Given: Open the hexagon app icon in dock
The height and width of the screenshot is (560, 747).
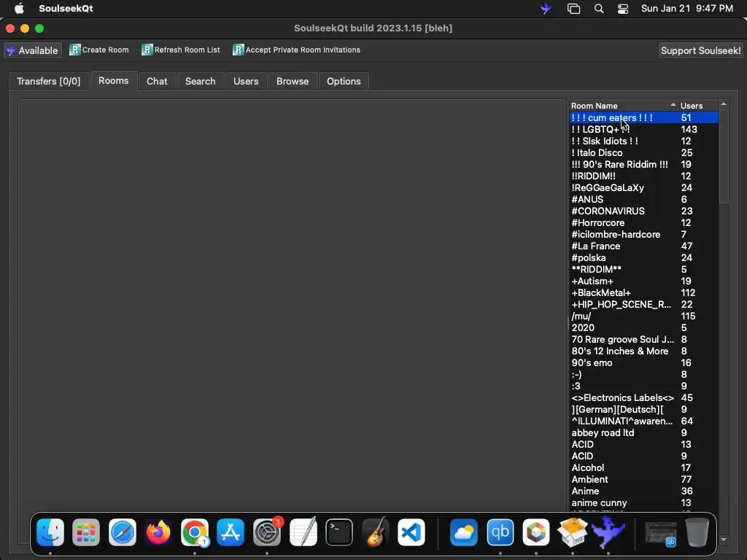Looking at the screenshot, I should pos(536,532).
